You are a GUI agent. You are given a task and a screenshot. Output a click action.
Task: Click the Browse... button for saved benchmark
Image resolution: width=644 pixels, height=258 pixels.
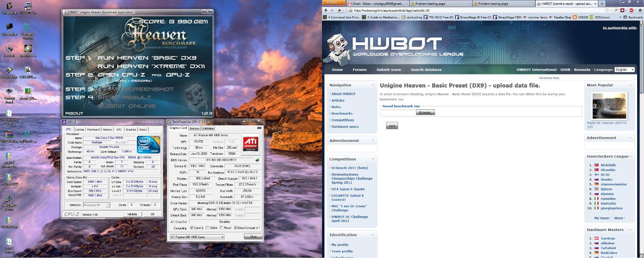click(x=425, y=112)
